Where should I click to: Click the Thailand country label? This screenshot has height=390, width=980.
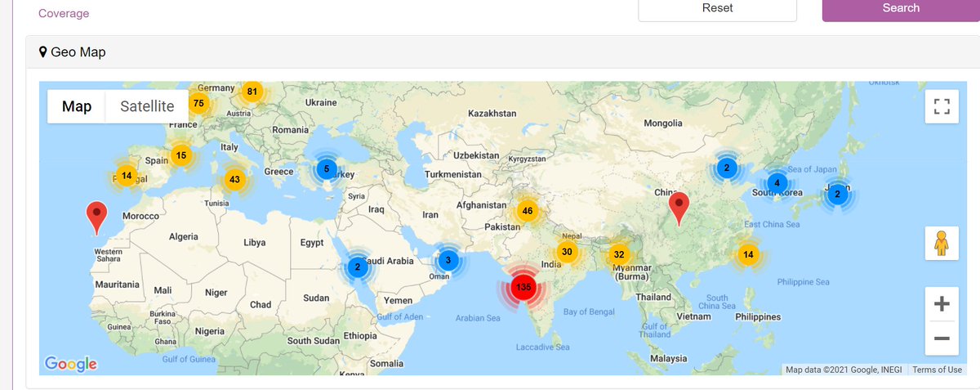click(x=653, y=297)
